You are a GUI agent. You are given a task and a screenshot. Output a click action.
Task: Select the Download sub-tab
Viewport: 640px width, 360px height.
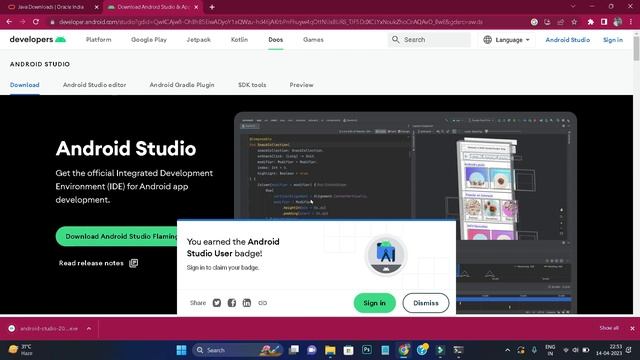(24, 85)
